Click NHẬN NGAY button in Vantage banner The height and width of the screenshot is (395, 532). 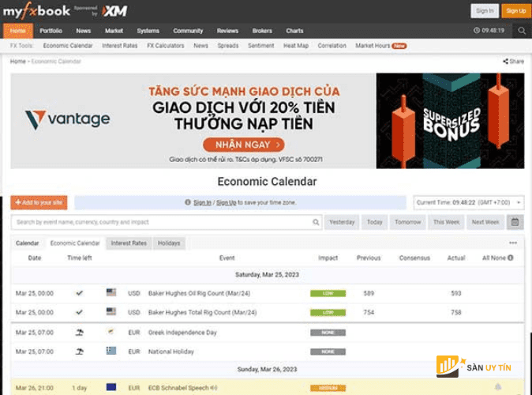pyautogui.click(x=244, y=145)
